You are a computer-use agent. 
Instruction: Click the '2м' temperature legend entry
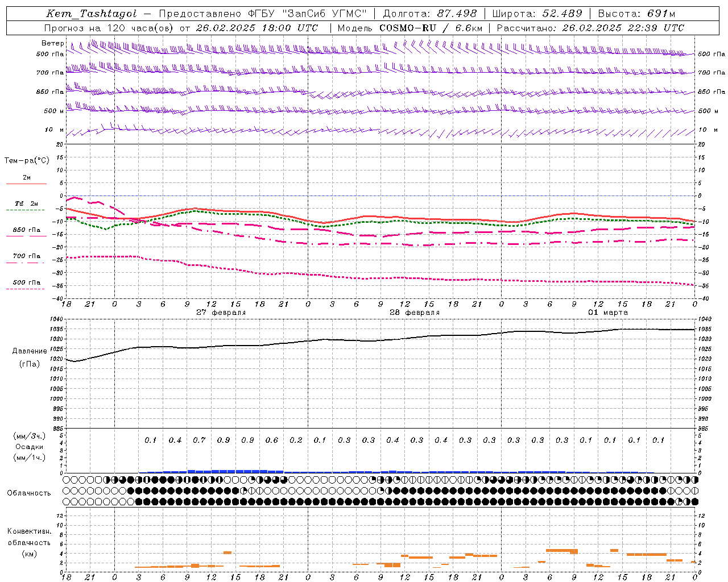(x=27, y=178)
